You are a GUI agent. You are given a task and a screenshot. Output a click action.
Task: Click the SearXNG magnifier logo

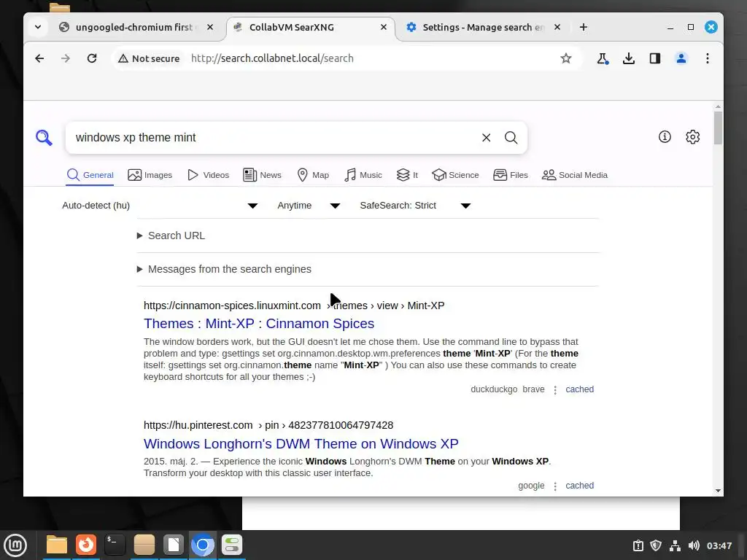click(x=44, y=138)
